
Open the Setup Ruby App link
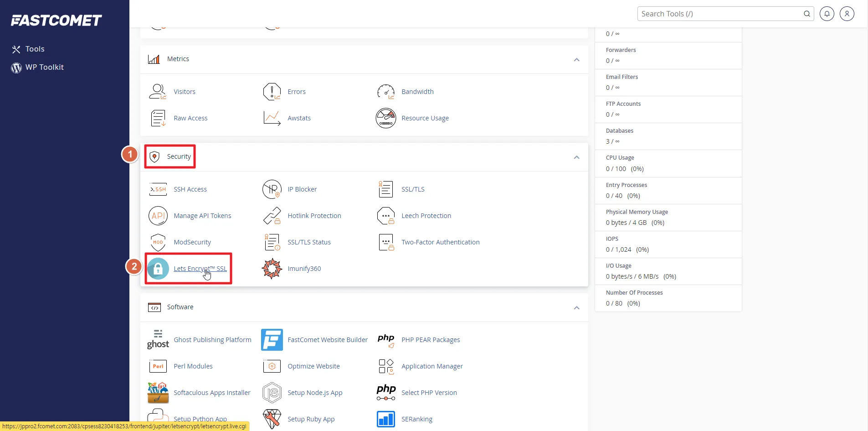(311, 419)
